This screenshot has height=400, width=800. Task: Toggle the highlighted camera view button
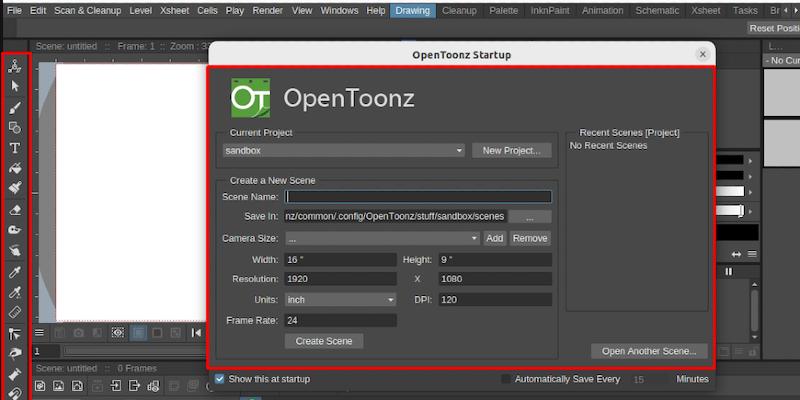tap(138, 333)
